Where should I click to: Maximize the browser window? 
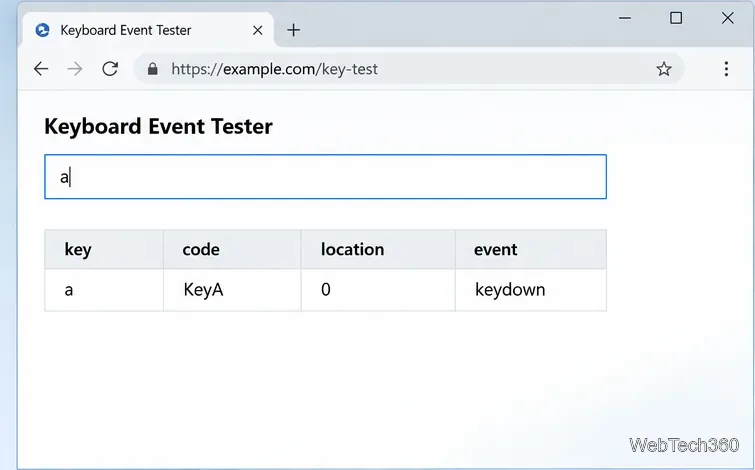pyautogui.click(x=676, y=18)
